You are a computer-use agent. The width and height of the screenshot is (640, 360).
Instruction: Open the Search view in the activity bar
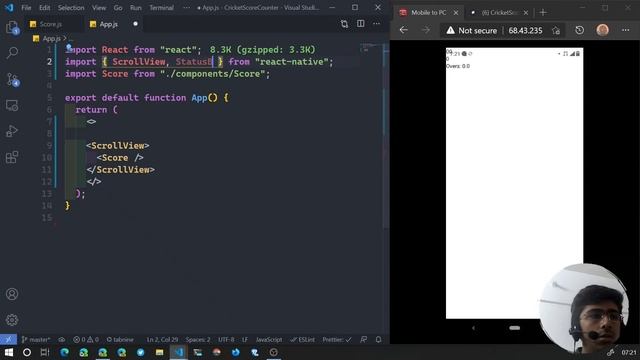[x=12, y=53]
